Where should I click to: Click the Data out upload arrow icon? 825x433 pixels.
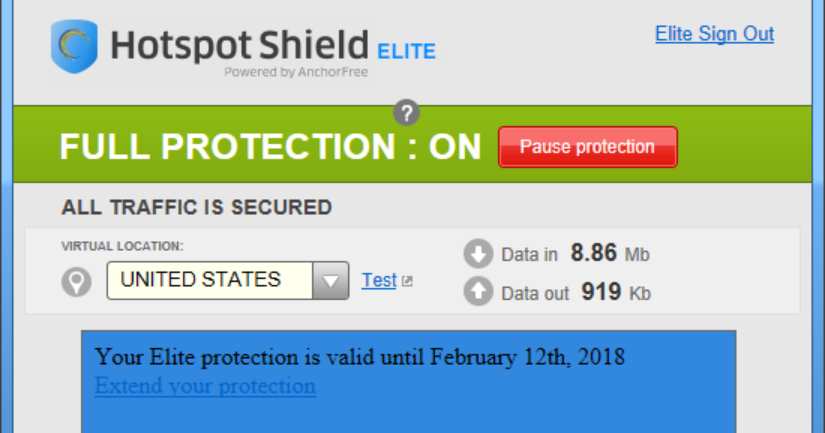click(479, 293)
